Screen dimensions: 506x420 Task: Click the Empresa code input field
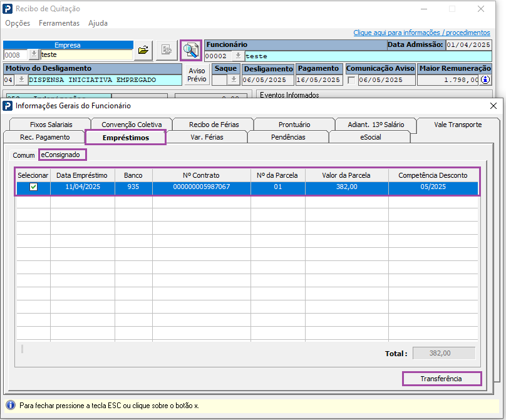16,55
